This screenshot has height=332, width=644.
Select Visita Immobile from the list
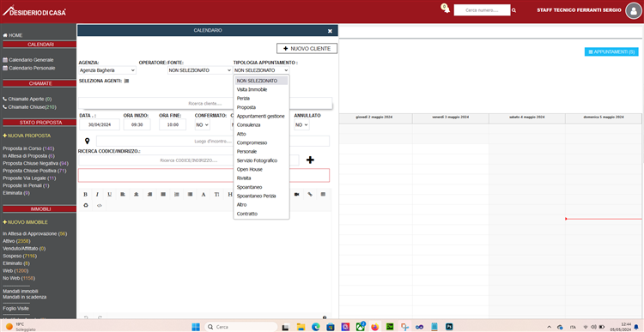pos(252,89)
